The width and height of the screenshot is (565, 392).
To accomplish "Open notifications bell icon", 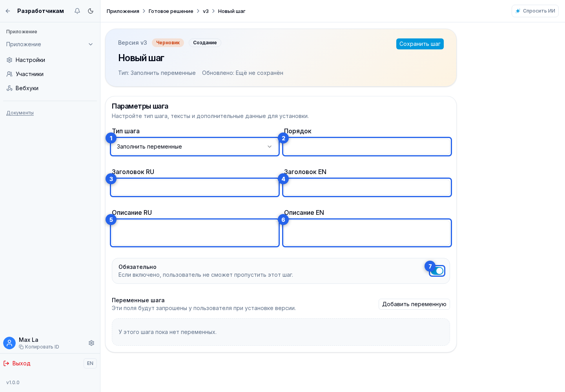I will (x=77, y=11).
